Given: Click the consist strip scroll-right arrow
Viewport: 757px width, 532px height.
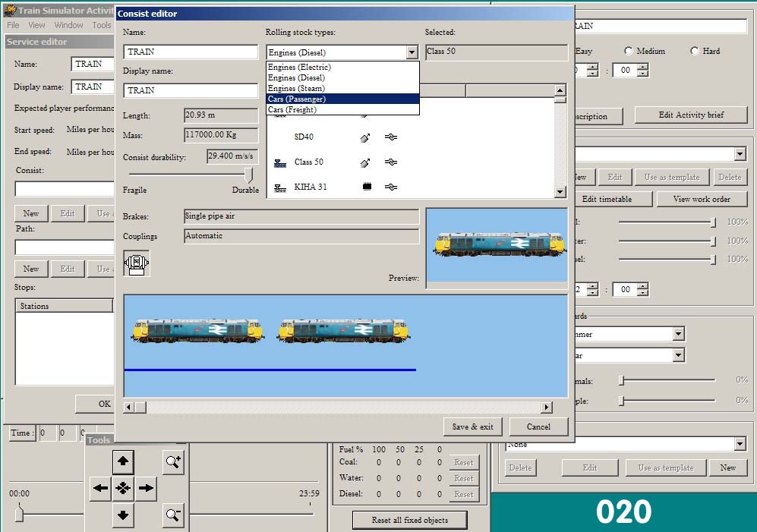Looking at the screenshot, I should pos(547,407).
